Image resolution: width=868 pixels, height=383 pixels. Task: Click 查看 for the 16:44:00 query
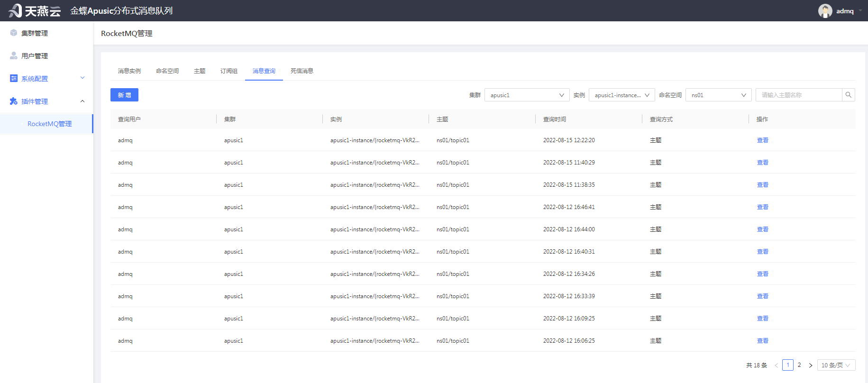(x=763, y=229)
